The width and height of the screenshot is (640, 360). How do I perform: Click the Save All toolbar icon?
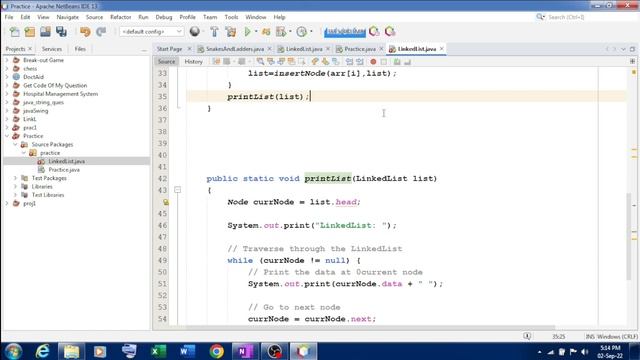61,31
